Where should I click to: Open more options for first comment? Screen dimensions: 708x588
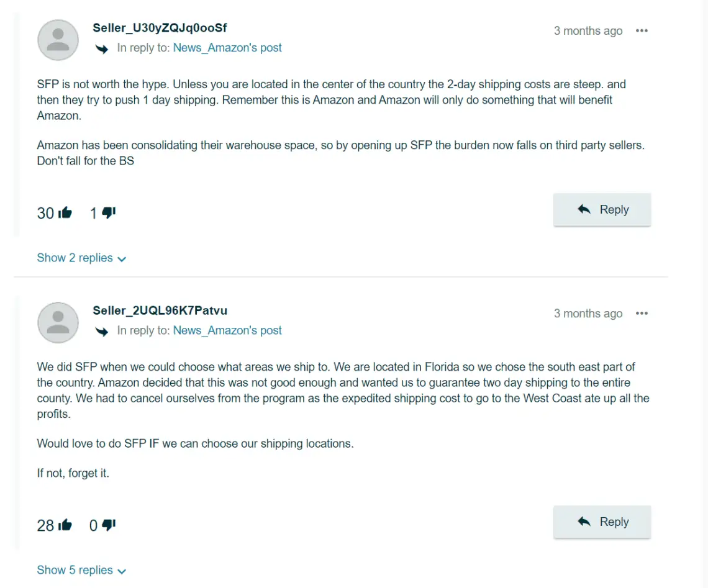[642, 31]
